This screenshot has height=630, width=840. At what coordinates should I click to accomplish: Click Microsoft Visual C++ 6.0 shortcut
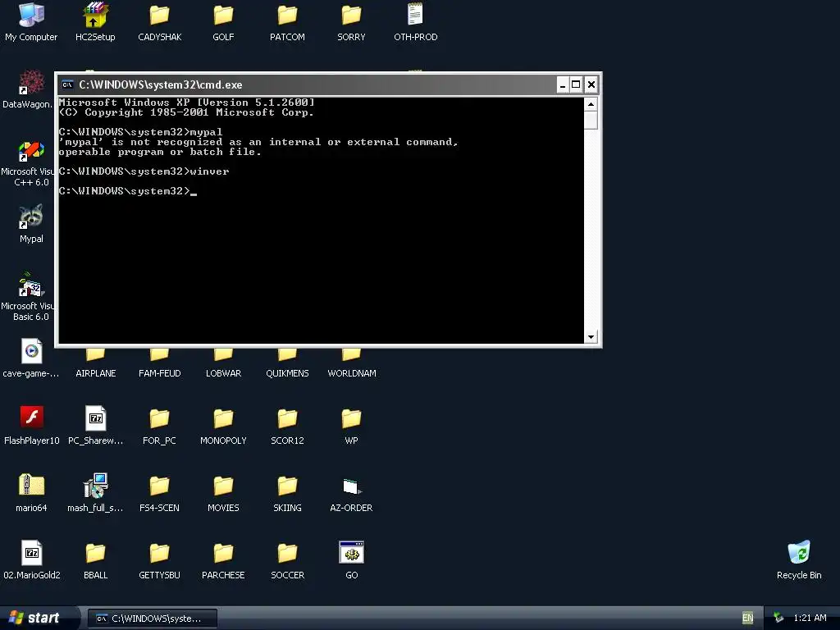tap(31, 151)
